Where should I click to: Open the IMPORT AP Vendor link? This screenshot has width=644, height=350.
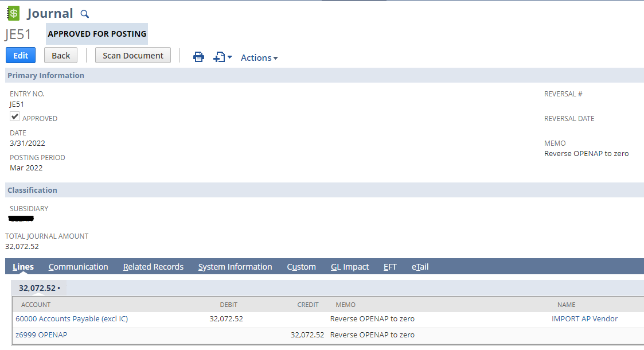pos(584,318)
